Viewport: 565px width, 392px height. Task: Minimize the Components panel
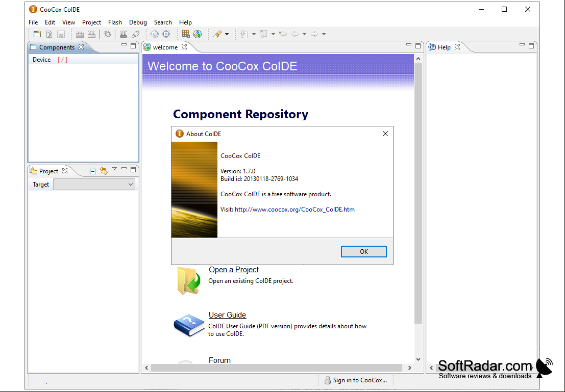(124, 45)
